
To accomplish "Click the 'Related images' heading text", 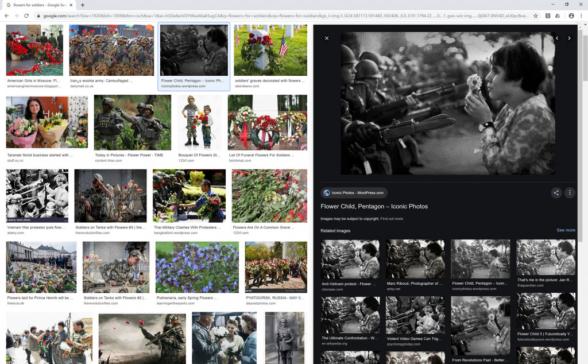I will [335, 231].
